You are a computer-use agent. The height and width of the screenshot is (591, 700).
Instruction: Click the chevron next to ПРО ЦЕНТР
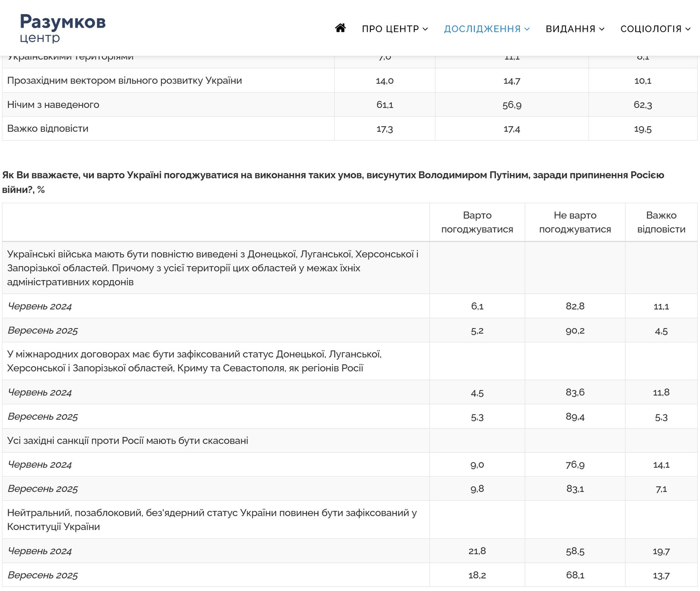[425, 29]
